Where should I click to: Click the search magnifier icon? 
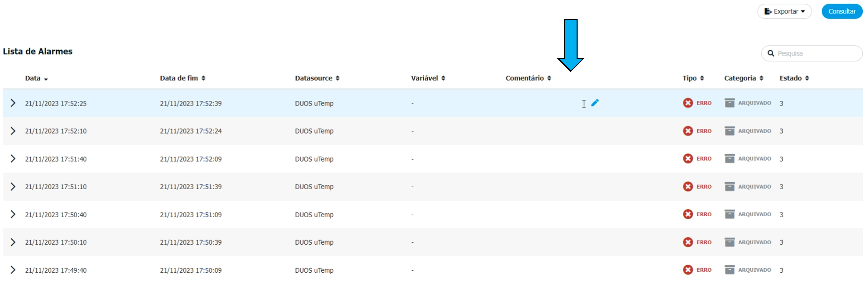(x=771, y=53)
